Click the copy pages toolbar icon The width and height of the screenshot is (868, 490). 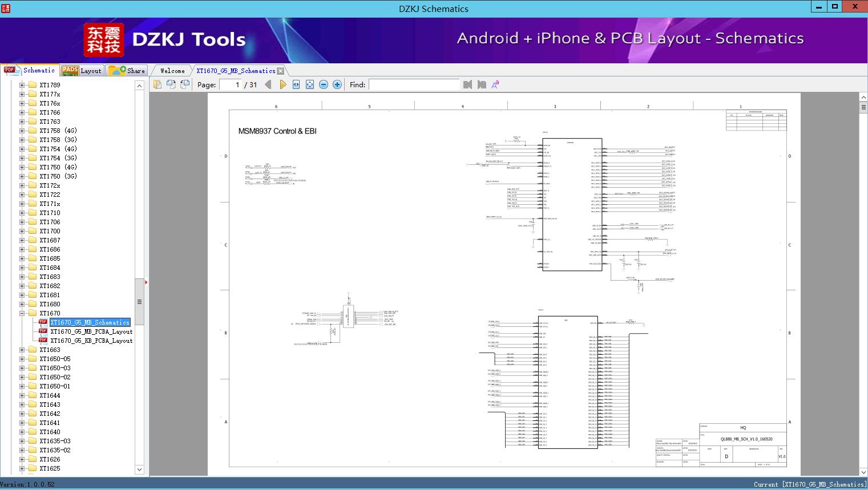158,84
